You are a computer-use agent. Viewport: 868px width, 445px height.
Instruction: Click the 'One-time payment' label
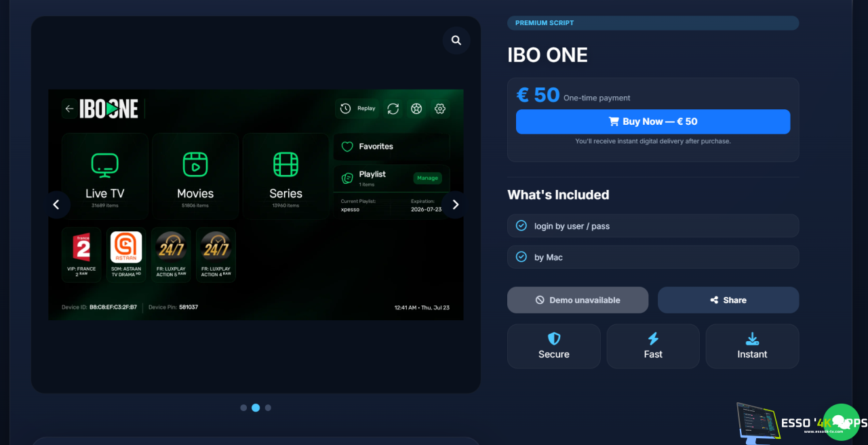click(x=597, y=98)
